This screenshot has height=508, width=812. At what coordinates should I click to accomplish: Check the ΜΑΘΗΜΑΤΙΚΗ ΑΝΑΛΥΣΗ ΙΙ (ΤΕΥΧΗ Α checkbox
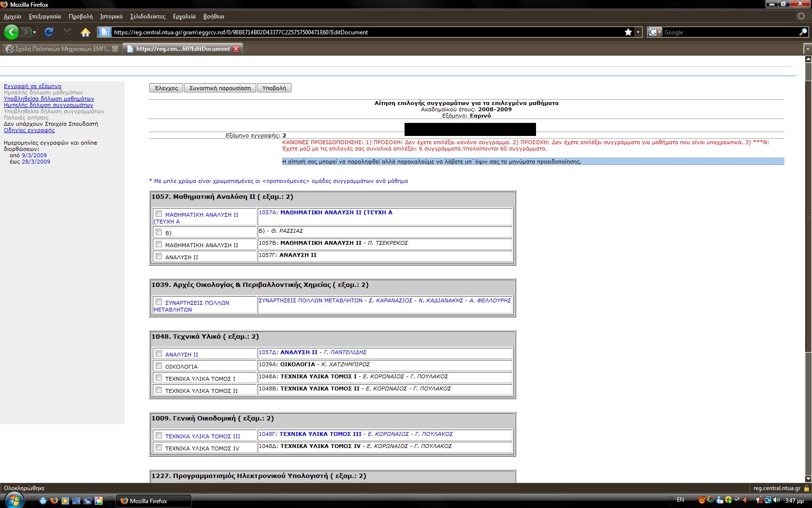pos(159,214)
